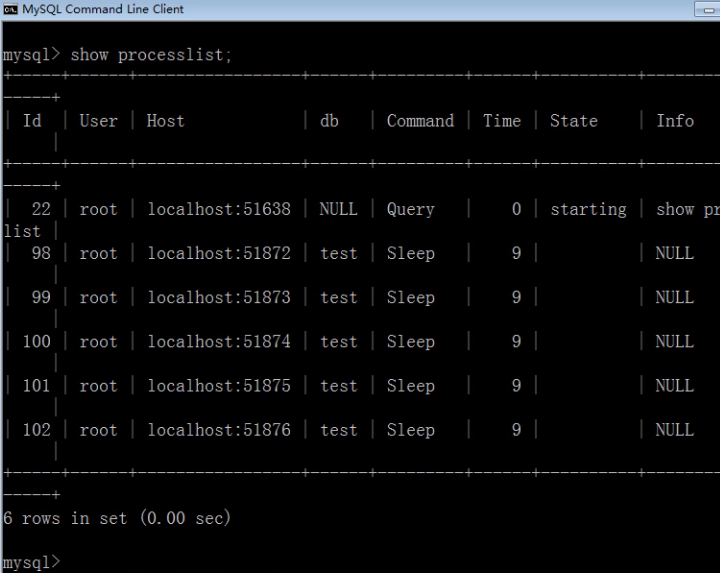Click host 'localhost:51874'
The height and width of the screenshot is (573, 720).
click(219, 342)
